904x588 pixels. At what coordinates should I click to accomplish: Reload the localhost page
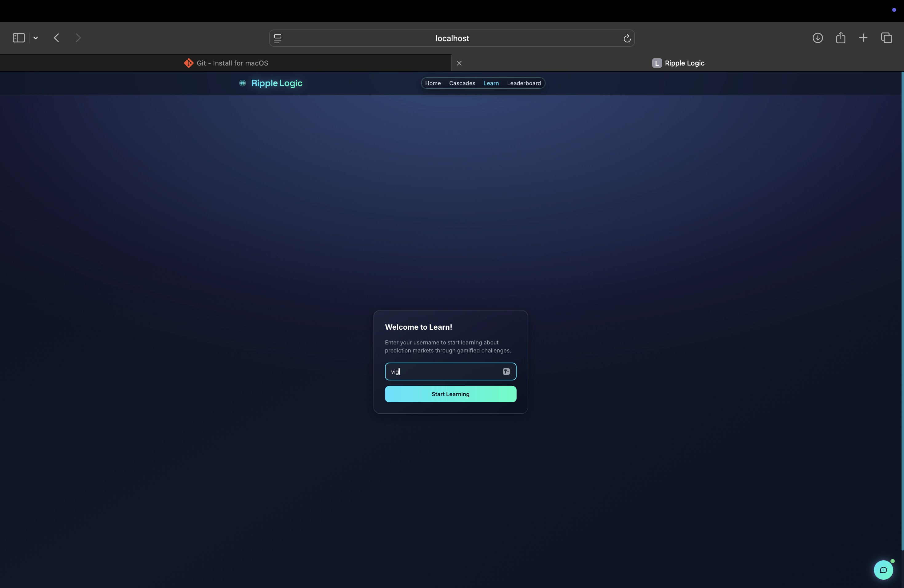tap(627, 38)
